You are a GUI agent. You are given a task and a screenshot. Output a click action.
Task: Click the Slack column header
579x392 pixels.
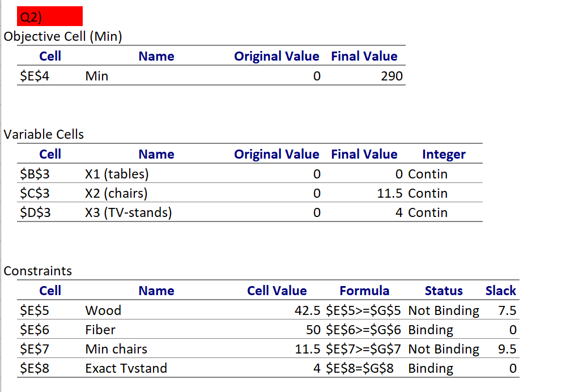pyautogui.click(x=501, y=291)
